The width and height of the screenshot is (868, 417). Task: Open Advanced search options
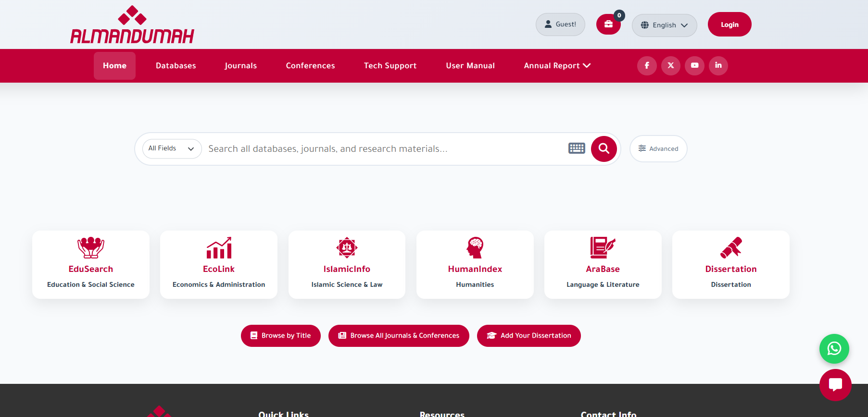658,149
